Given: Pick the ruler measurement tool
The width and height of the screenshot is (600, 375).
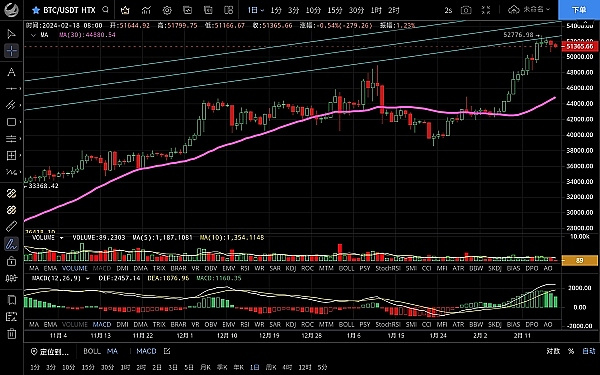Looking at the screenshot, I should [x=11, y=227].
